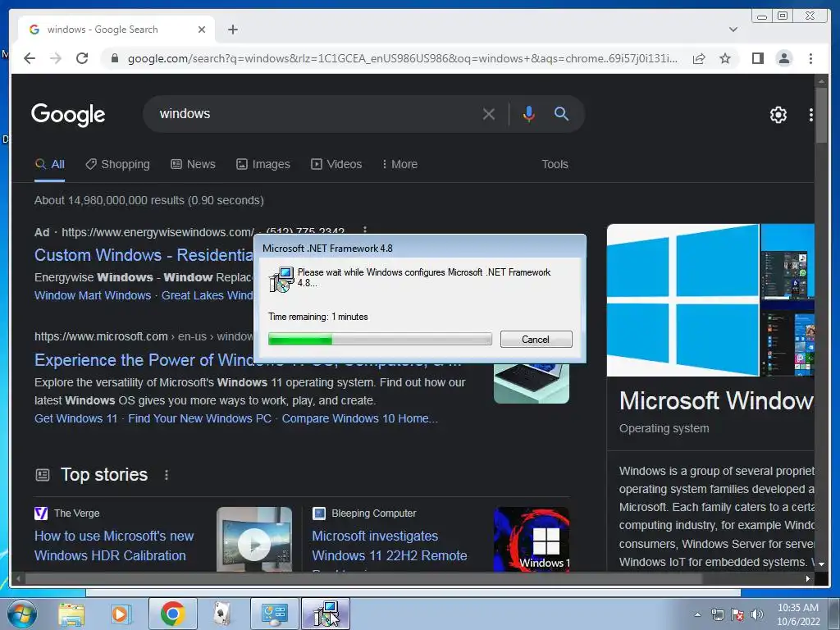Click the large Windows logo image
The height and width of the screenshot is (630, 840).
pos(683,300)
